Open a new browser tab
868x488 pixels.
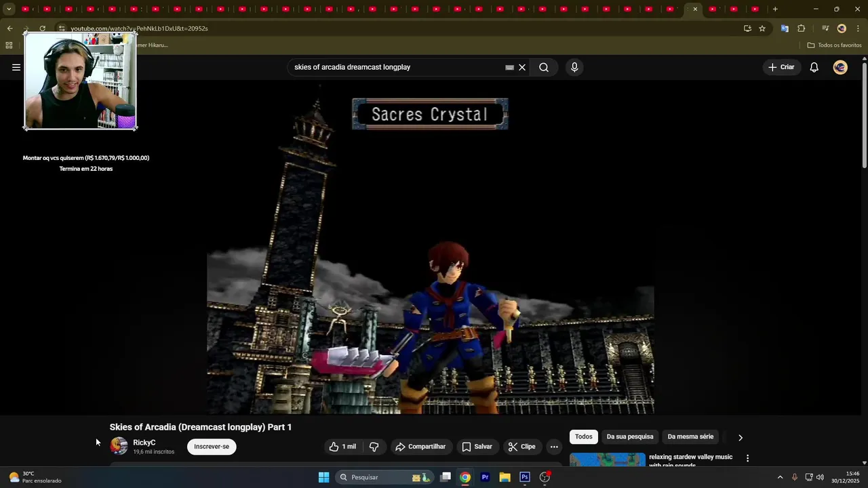(775, 9)
